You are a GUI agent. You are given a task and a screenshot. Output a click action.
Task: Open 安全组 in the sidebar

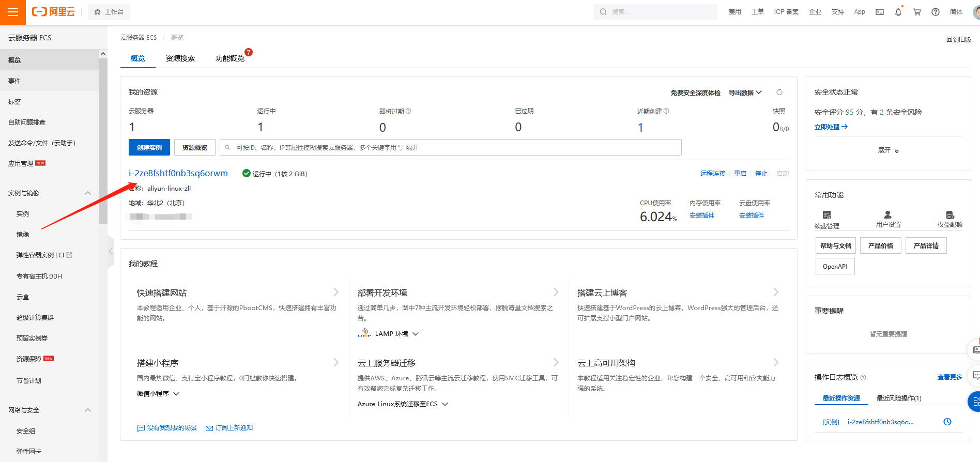pos(26,430)
